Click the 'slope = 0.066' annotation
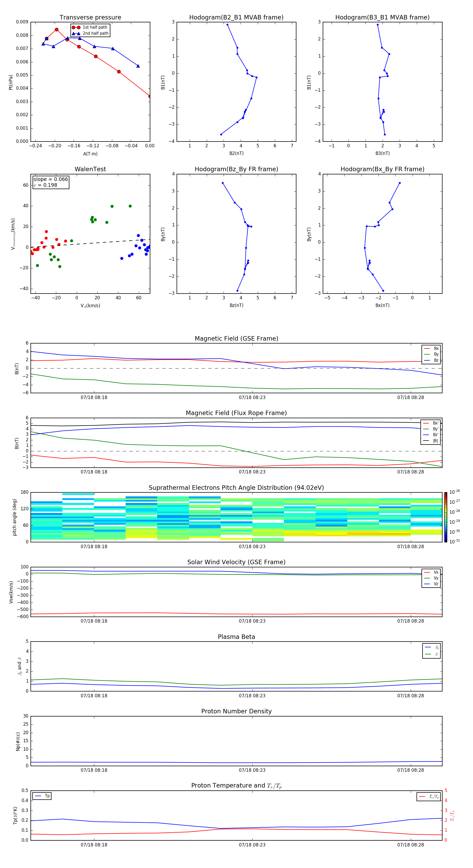Image resolution: width=473 pixels, height=868 pixels. (51, 179)
